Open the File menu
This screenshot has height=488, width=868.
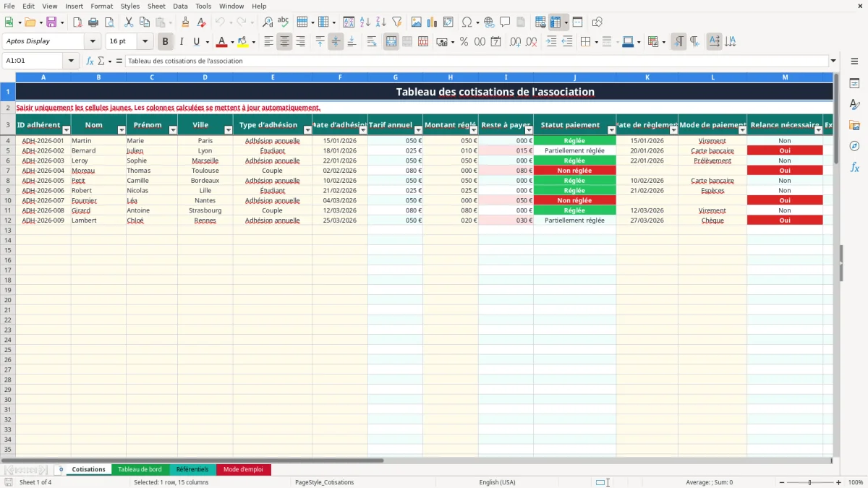point(9,6)
